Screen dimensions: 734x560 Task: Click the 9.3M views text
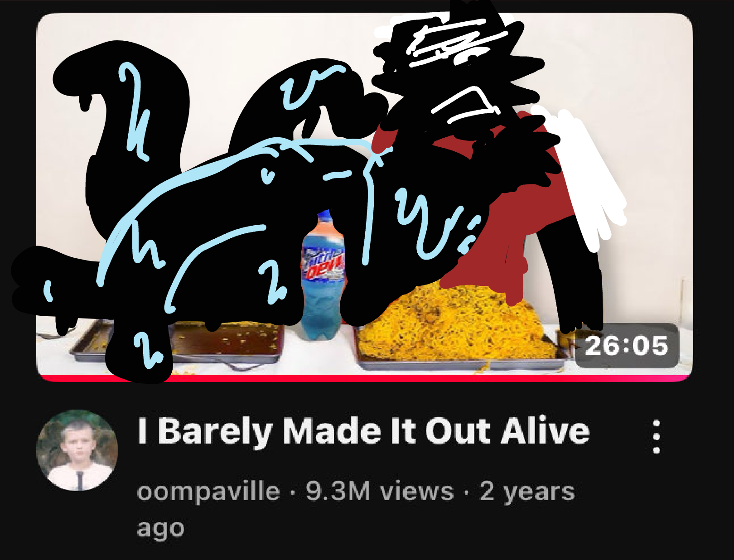pos(380,492)
